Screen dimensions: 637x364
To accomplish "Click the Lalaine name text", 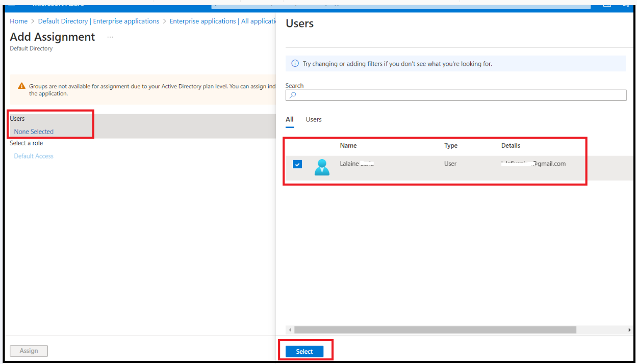I will 357,164.
